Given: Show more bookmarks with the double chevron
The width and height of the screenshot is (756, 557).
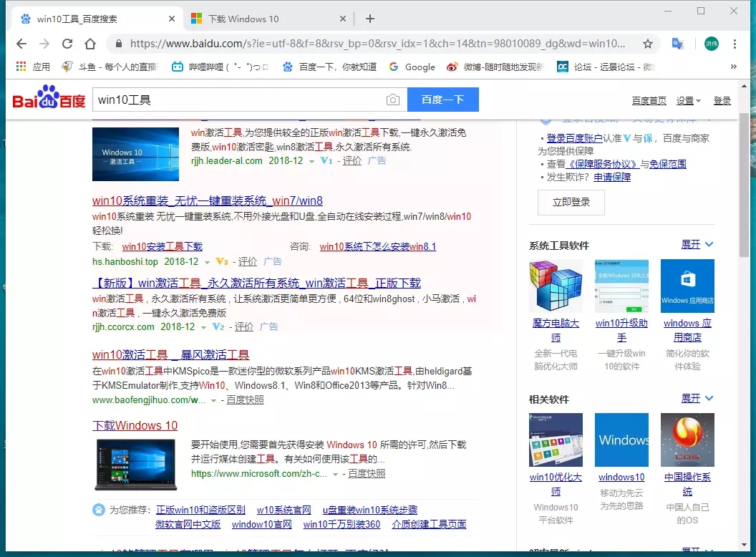Looking at the screenshot, I should [x=733, y=67].
